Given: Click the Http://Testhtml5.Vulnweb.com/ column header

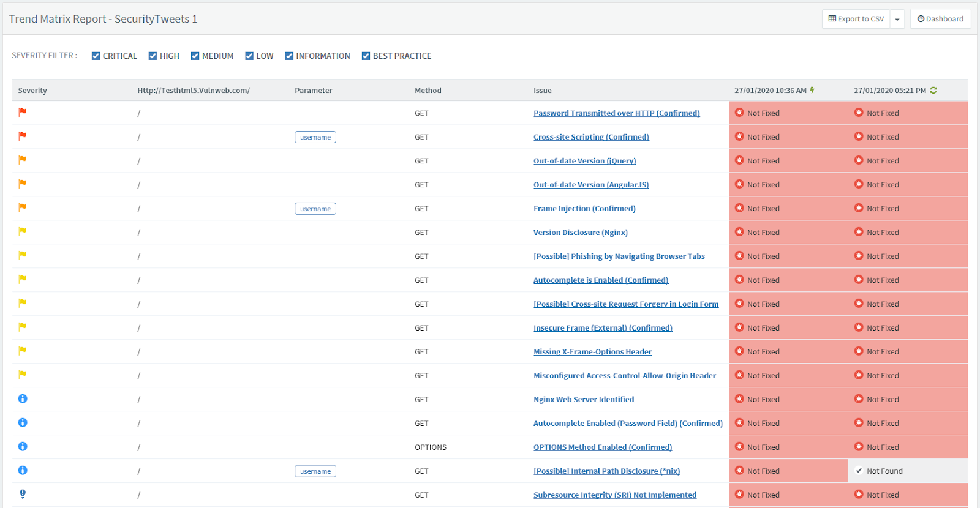Looking at the screenshot, I should coord(194,91).
